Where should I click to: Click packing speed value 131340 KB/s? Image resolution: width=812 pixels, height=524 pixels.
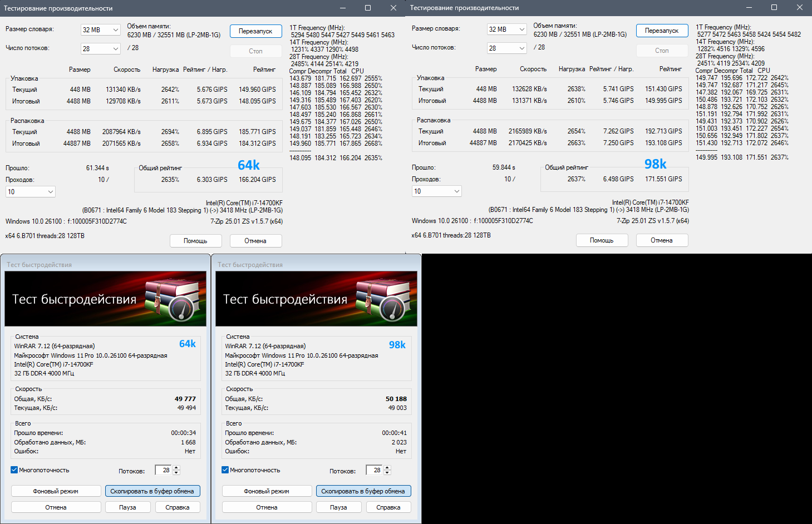pyautogui.click(x=123, y=90)
